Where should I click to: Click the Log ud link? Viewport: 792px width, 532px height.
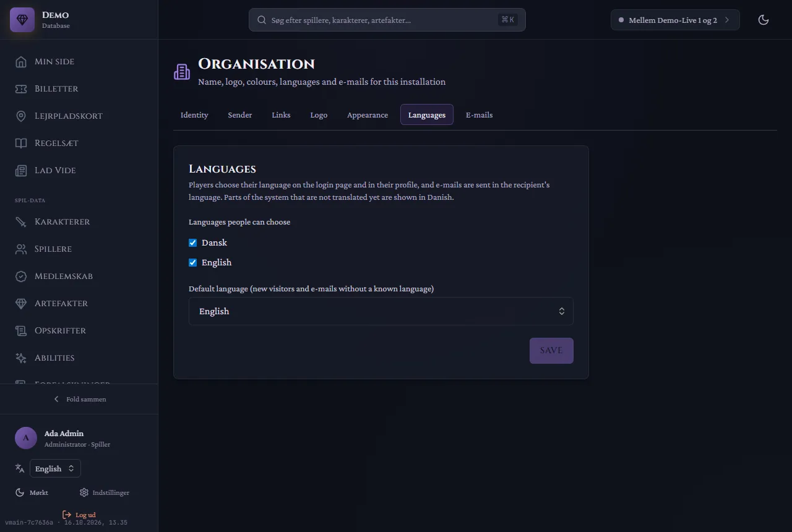tap(79, 515)
